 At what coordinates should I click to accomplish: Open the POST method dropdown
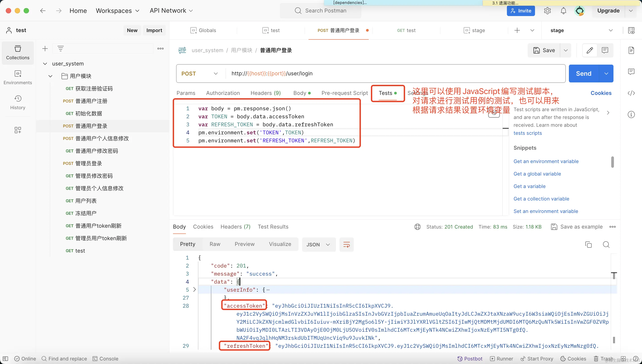(200, 74)
